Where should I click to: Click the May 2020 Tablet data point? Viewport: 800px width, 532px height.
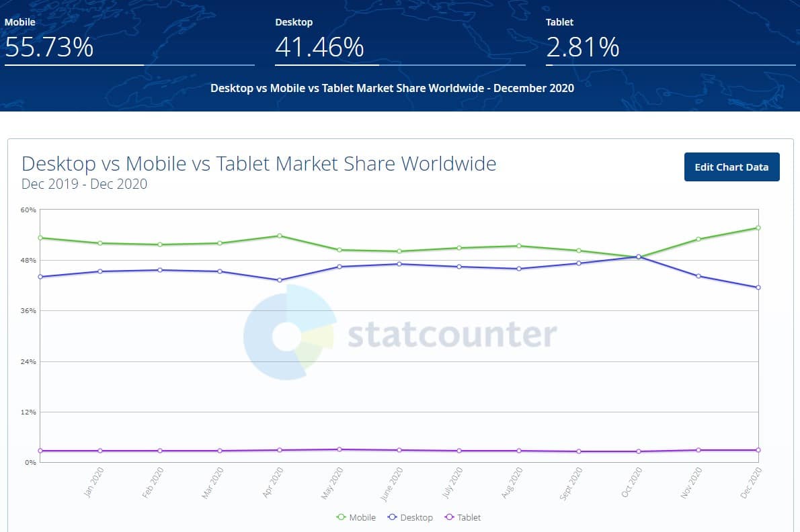pos(338,449)
